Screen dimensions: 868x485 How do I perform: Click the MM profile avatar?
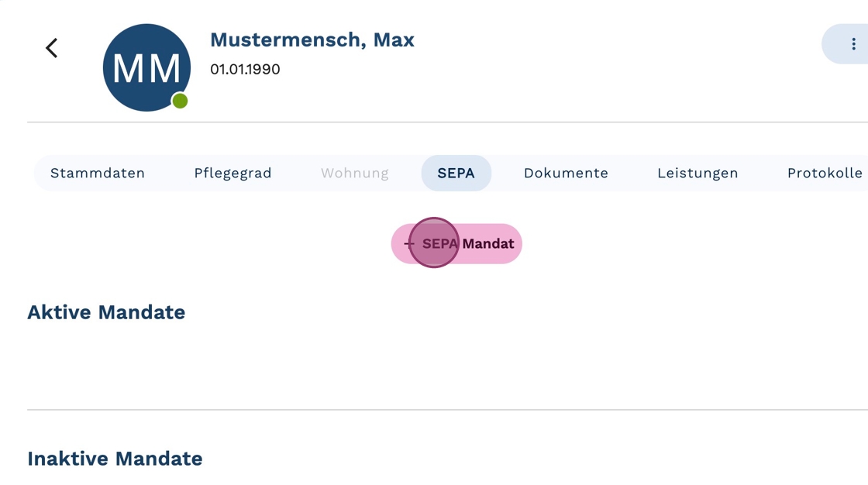point(146,67)
